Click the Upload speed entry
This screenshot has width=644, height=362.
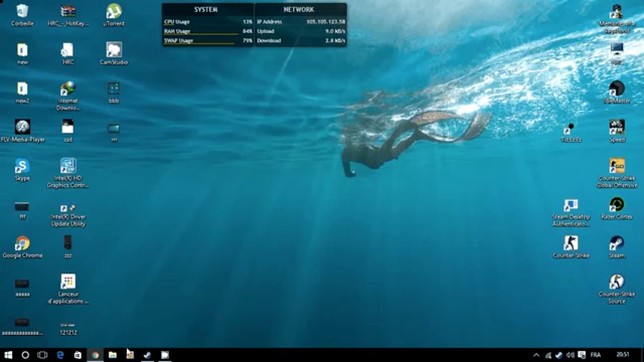301,31
